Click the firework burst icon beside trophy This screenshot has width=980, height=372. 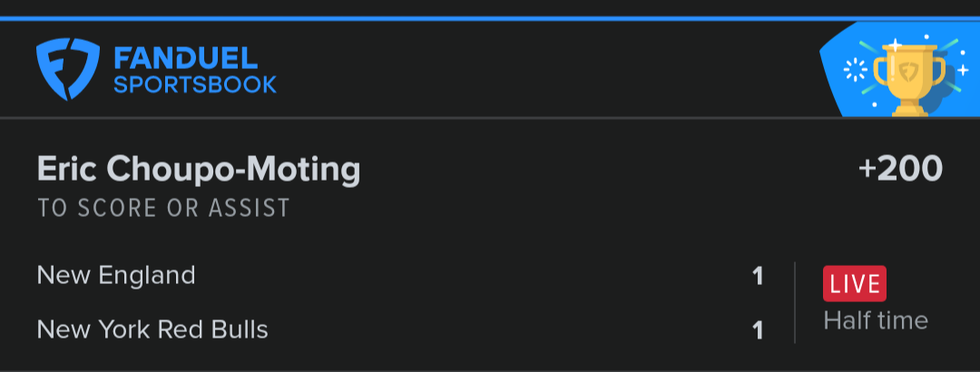(x=855, y=70)
